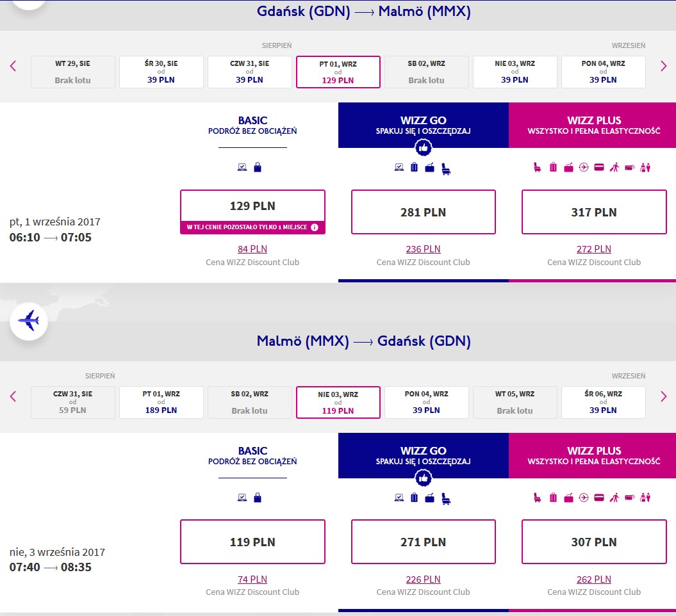This screenshot has height=616, width=676.
Task: Open 262 PLN WIZZ Discount Club price link
Action: point(593,580)
